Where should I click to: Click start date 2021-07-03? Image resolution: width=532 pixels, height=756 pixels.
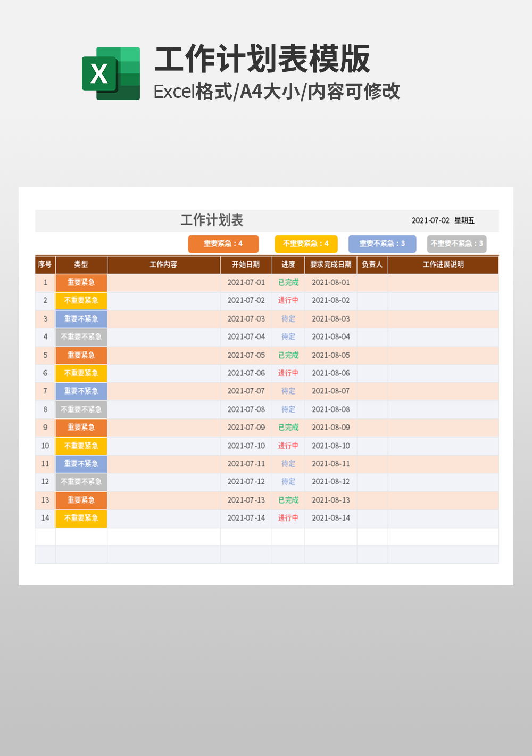pos(246,319)
